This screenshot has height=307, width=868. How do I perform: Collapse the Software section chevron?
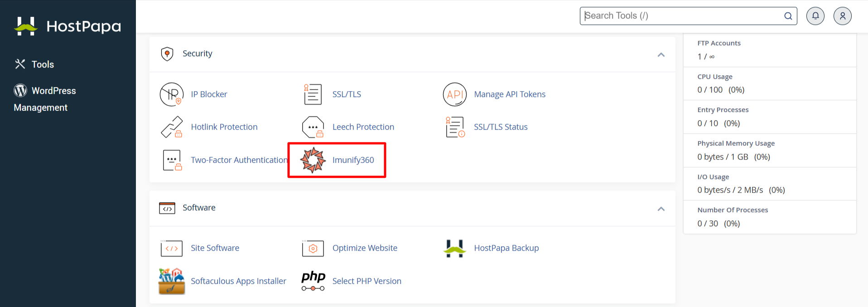click(661, 209)
